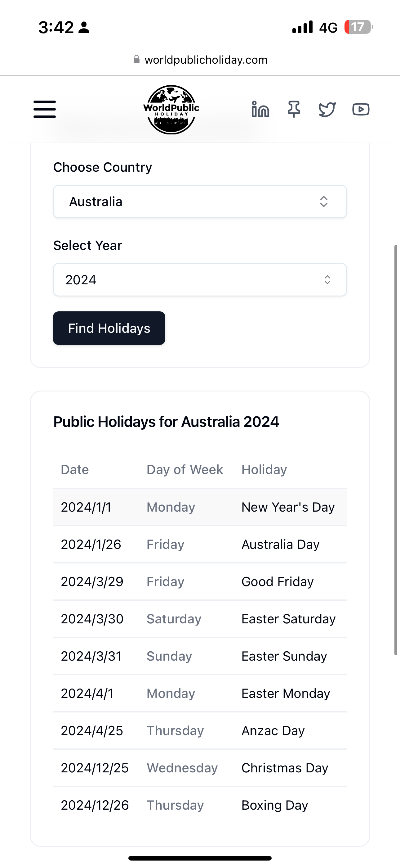This screenshot has height=868, width=400.
Task: Click the Find Holidays button
Action: pos(109,328)
